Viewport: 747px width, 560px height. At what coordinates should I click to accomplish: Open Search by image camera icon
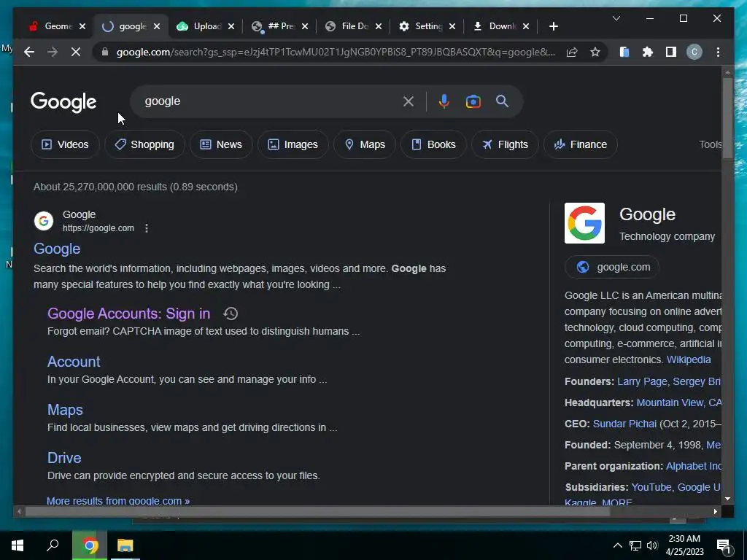tap(473, 101)
